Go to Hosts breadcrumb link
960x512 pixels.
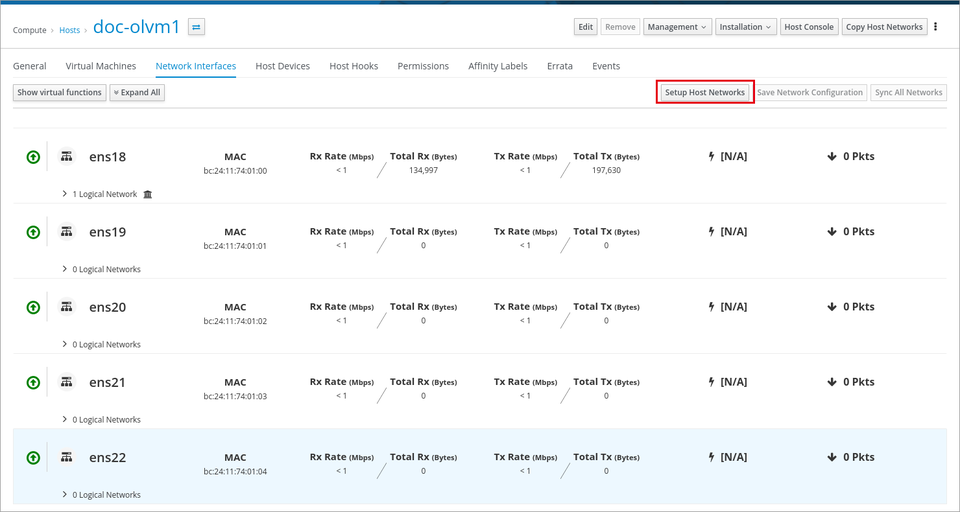tap(70, 30)
